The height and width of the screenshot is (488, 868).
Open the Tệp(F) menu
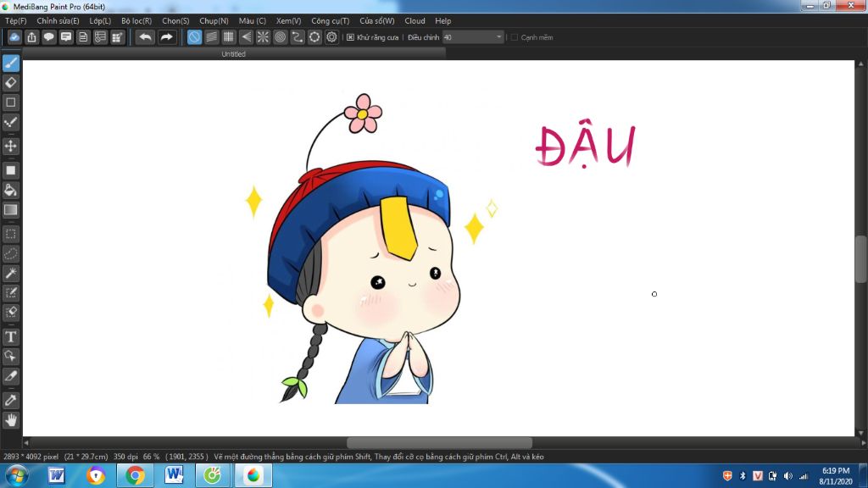(16, 20)
